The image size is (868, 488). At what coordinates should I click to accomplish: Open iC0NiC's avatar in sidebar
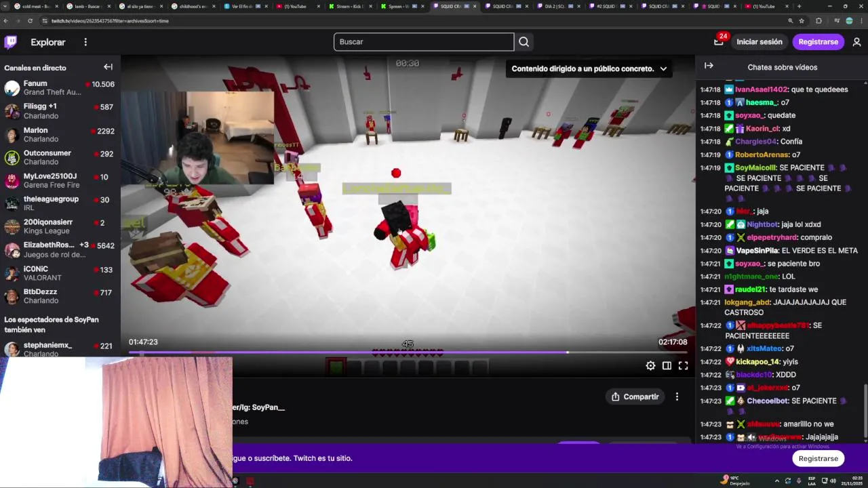coord(12,273)
